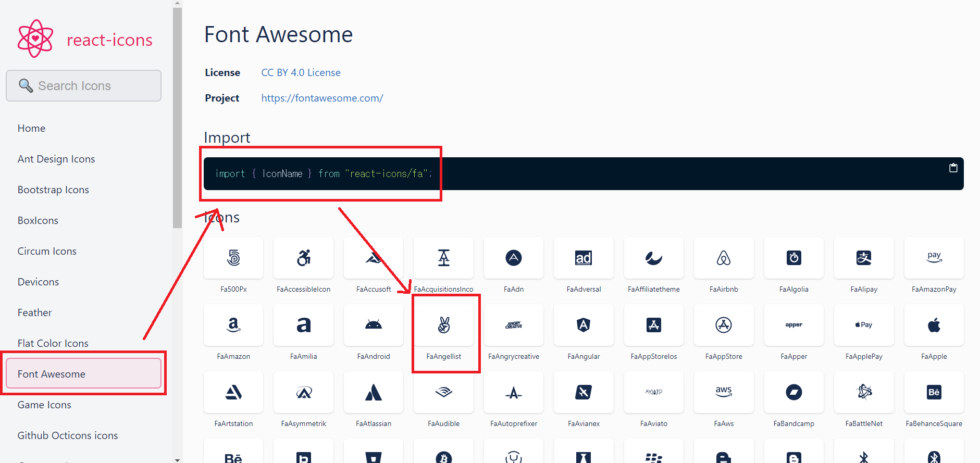Choose the FaAvianex icon
The height and width of the screenshot is (463, 980).
click(584, 392)
